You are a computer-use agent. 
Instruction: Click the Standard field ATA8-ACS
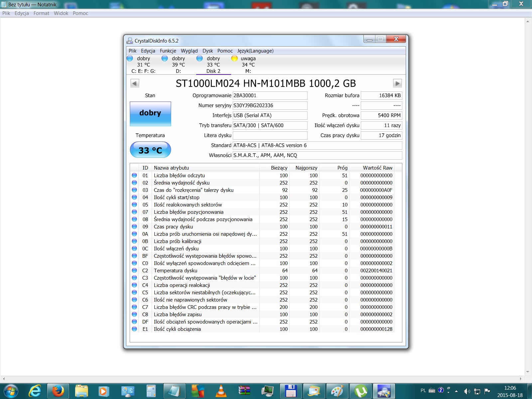pyautogui.click(x=317, y=145)
